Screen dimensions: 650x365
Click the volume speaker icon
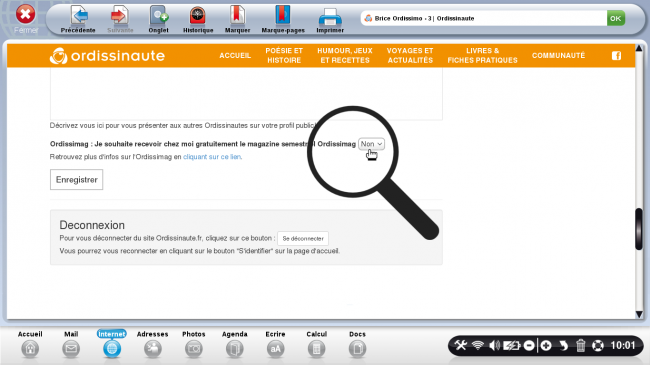(x=495, y=345)
